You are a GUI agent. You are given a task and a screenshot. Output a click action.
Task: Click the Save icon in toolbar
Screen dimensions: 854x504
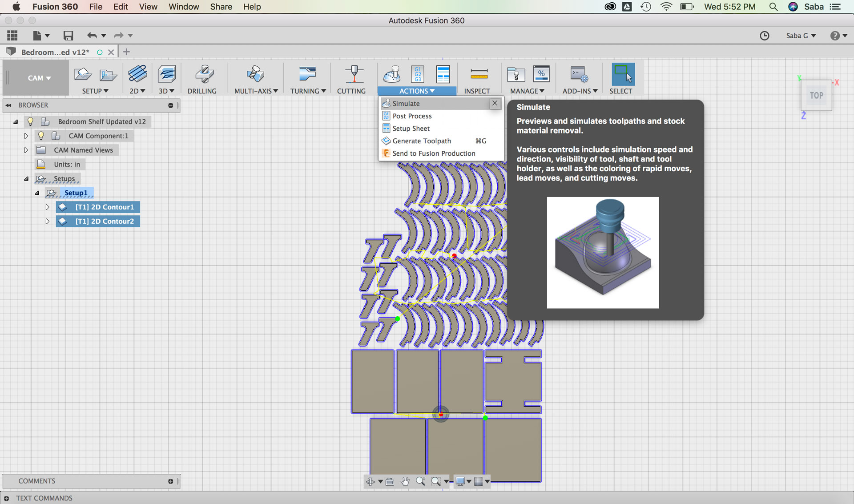(x=68, y=36)
